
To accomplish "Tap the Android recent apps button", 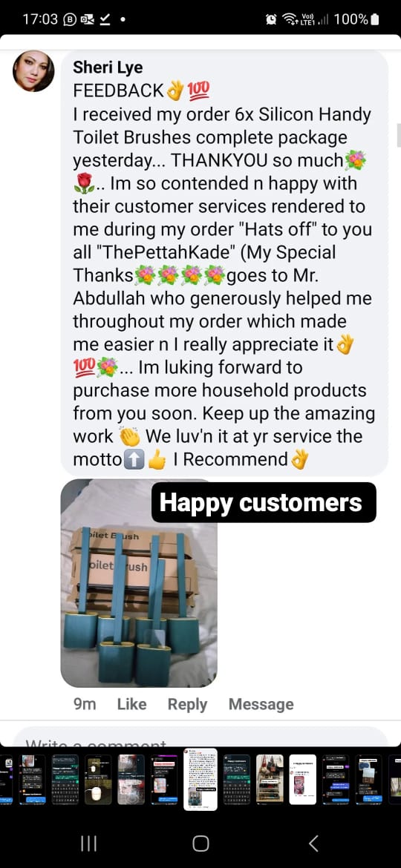I will pyautogui.click(x=88, y=843).
